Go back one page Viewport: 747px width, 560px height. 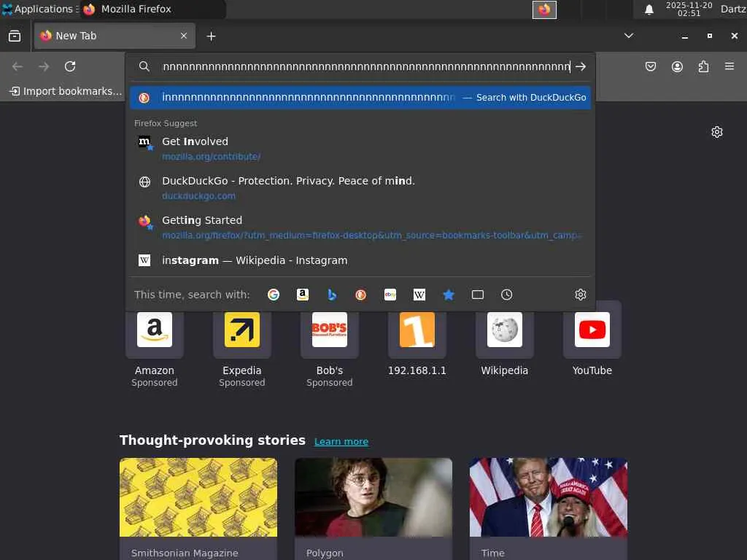[18, 66]
